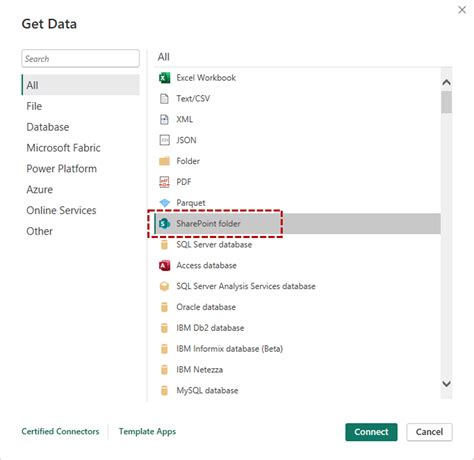The height and width of the screenshot is (460, 474).
Task: Click the IBM Db2 database icon
Action: point(164,328)
